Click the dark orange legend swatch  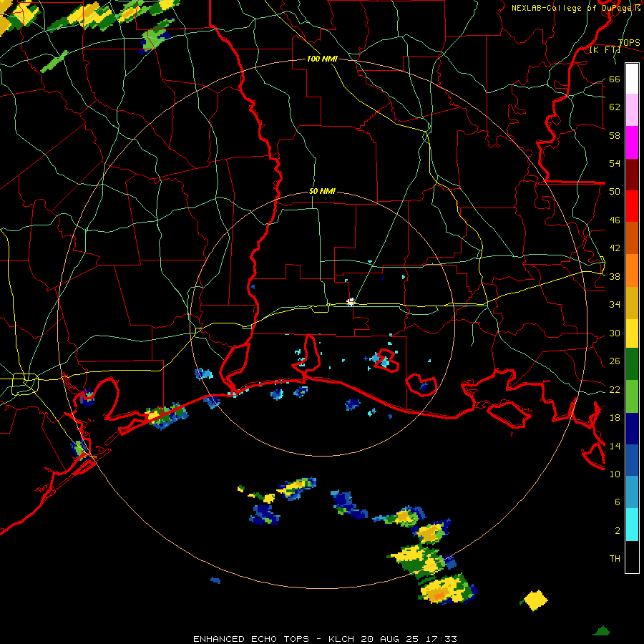pyautogui.click(x=632, y=238)
